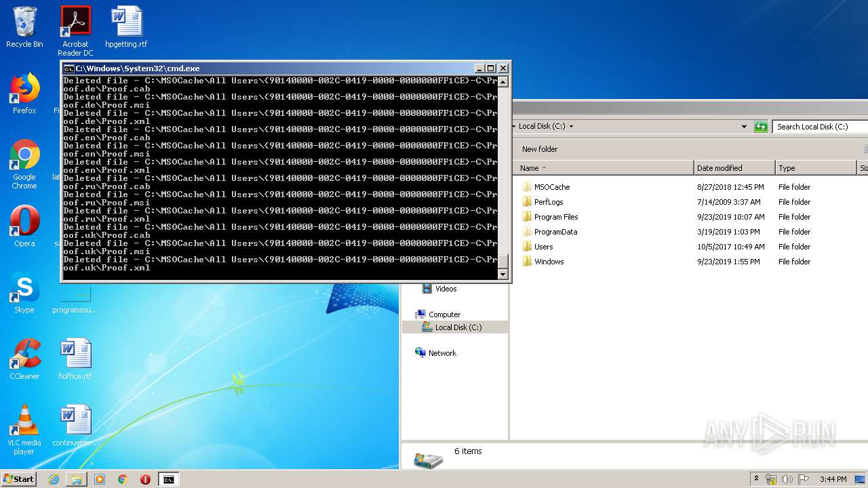
Task: Open Action Center flag in tray
Action: coord(804,479)
